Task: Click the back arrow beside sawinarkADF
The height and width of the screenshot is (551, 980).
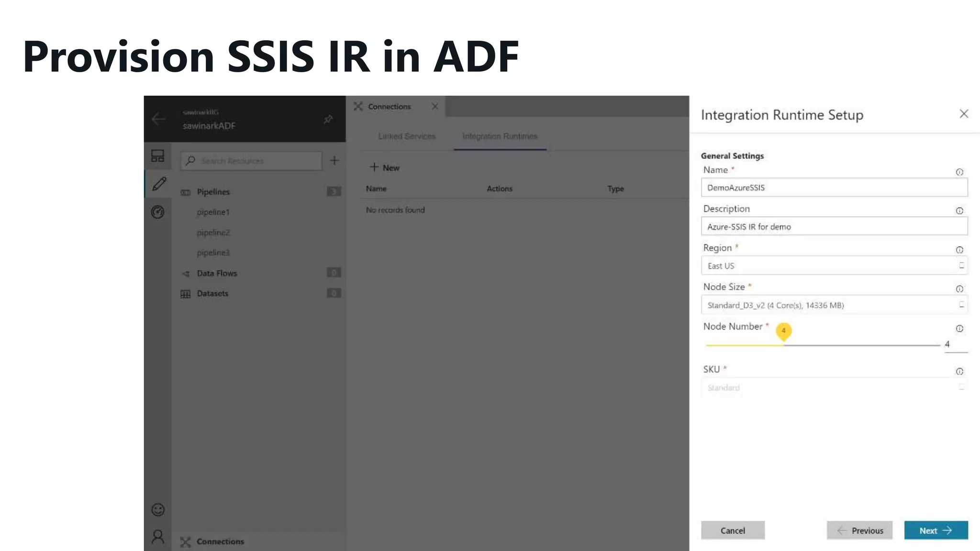Action: tap(158, 119)
